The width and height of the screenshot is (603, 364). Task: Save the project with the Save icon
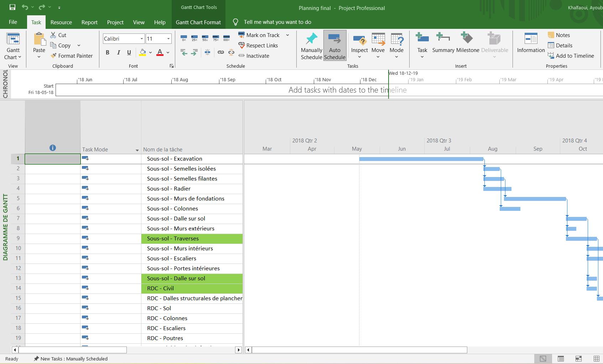coord(12,7)
